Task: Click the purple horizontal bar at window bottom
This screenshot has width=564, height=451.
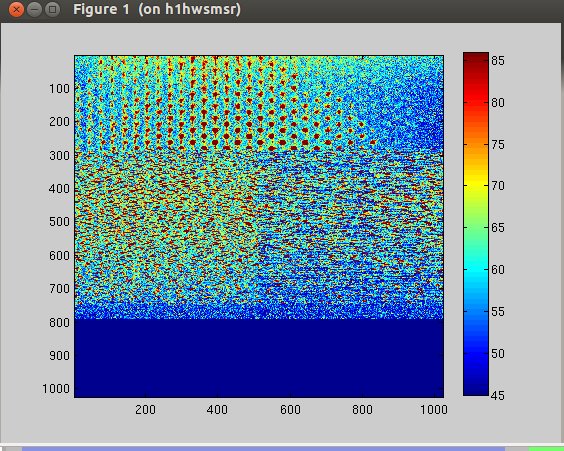Action: pyautogui.click(x=263, y=449)
